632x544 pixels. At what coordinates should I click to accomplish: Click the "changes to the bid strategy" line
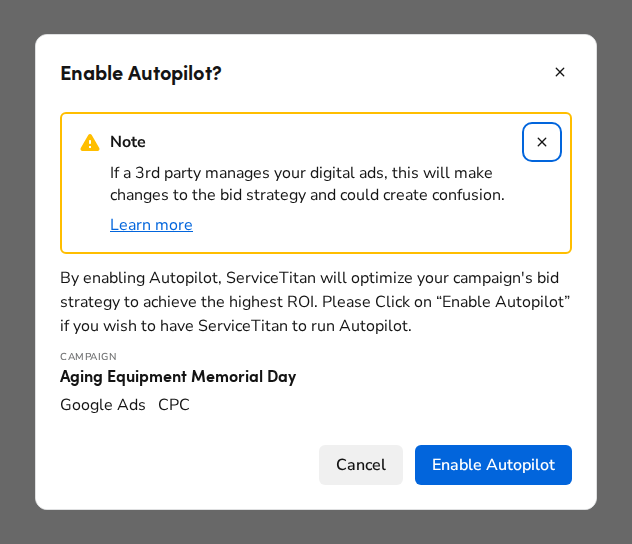(x=307, y=195)
